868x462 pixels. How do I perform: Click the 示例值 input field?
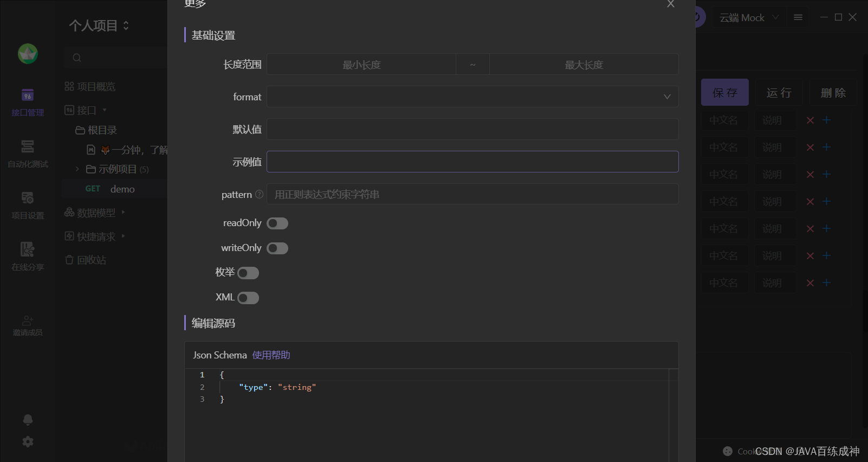(x=472, y=162)
